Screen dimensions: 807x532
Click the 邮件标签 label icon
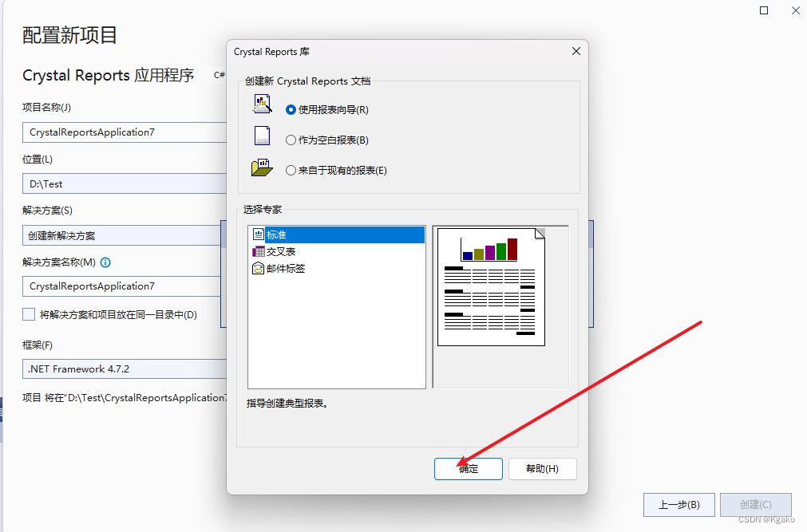(x=258, y=269)
